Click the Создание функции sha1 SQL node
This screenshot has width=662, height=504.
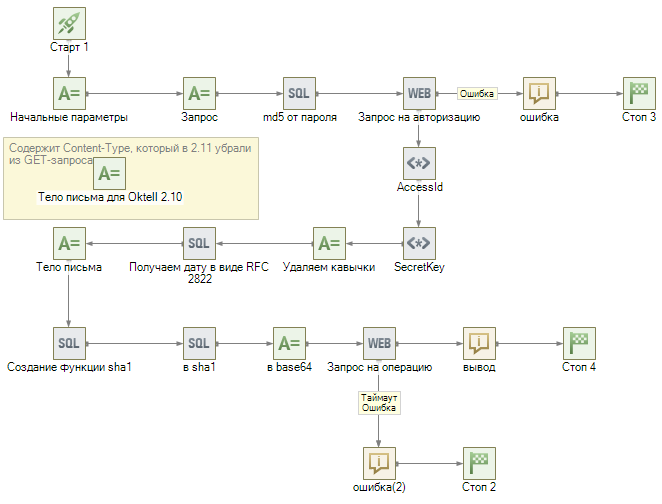69,343
